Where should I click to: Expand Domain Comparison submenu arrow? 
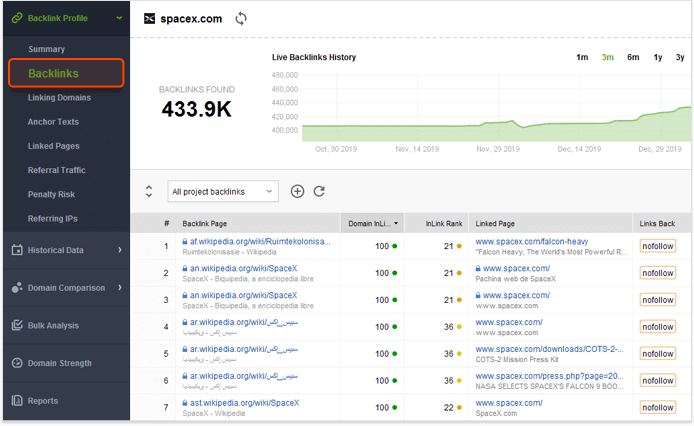point(120,288)
